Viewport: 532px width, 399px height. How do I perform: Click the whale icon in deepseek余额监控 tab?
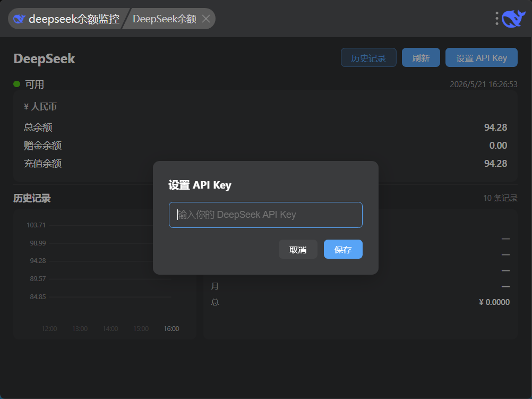coord(19,19)
